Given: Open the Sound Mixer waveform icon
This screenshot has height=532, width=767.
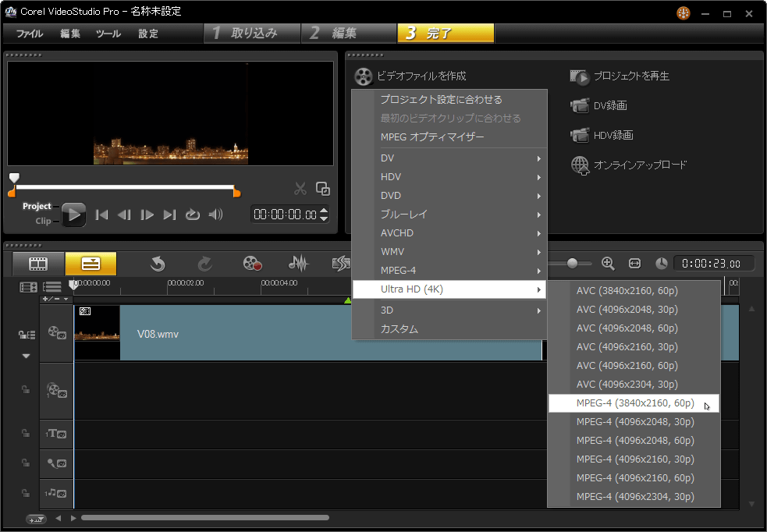Looking at the screenshot, I should (298, 264).
